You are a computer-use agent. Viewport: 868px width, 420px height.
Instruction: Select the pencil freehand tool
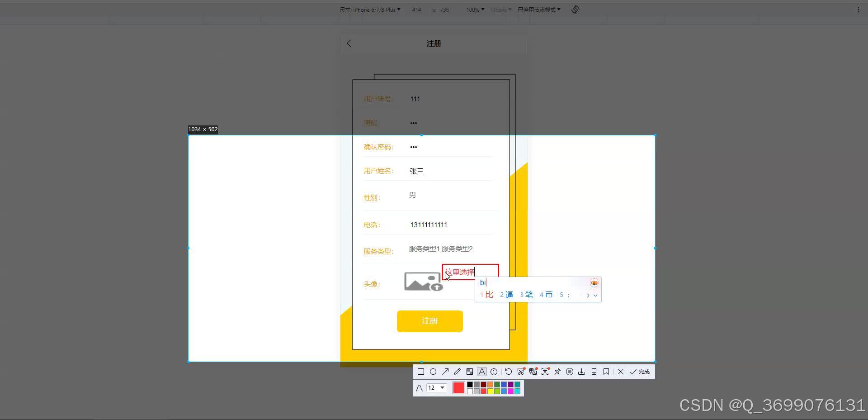coord(458,372)
